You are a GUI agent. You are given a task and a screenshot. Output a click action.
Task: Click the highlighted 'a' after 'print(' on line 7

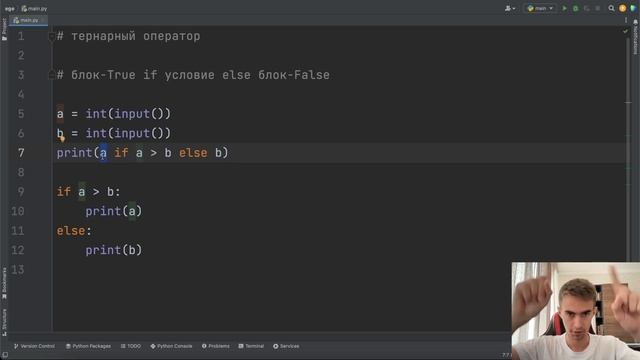pos(103,153)
